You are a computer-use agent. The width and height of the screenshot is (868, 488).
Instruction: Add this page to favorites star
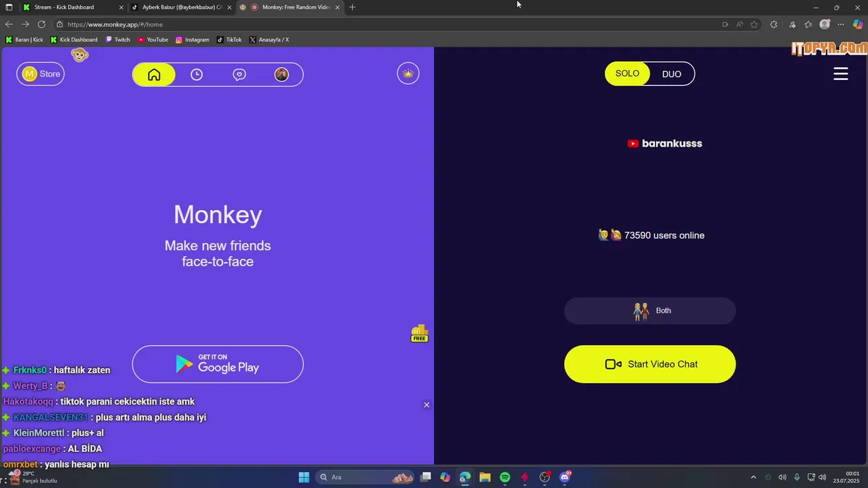tap(754, 24)
